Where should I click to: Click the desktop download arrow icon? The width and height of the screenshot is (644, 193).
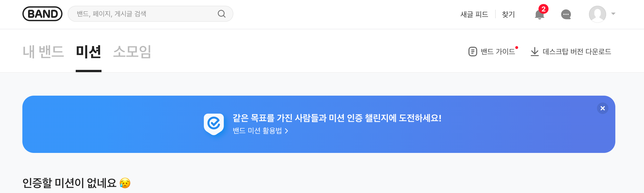pos(534,52)
